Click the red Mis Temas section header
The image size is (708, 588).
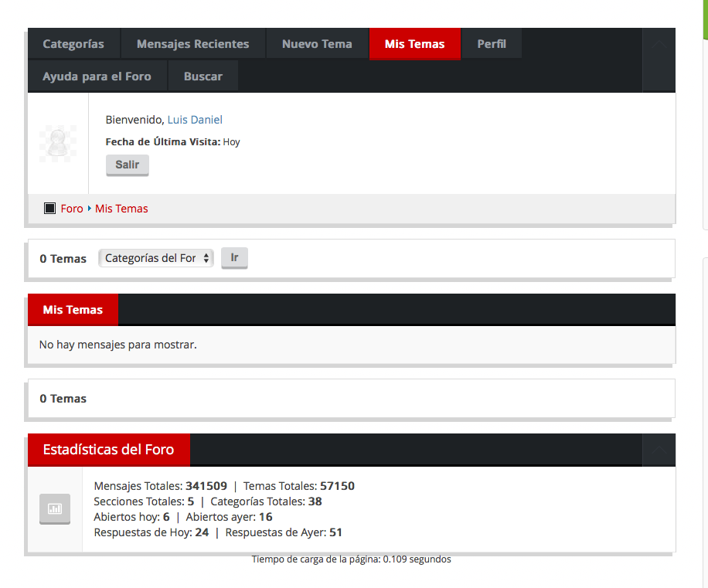click(73, 310)
